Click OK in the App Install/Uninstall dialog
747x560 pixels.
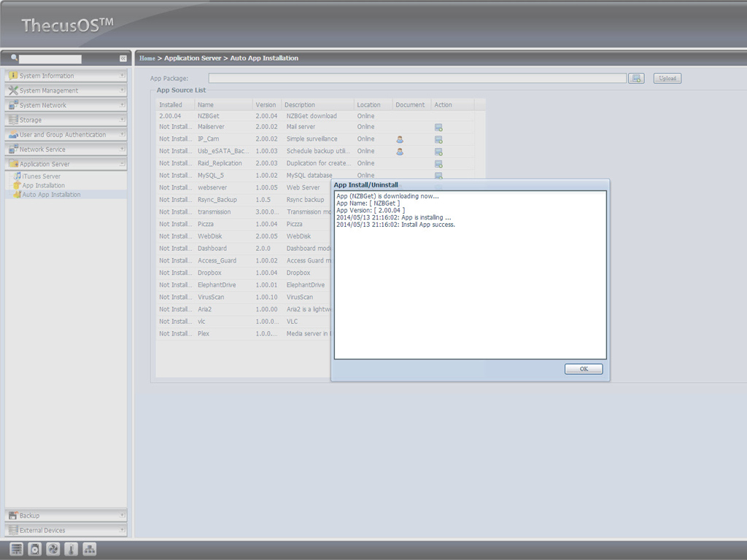[x=584, y=369]
